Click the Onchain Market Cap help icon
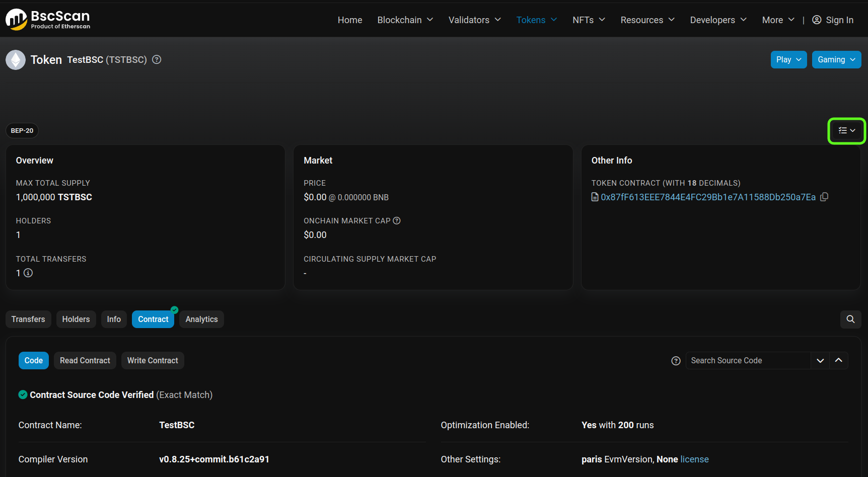This screenshot has height=477, width=868. point(397,221)
